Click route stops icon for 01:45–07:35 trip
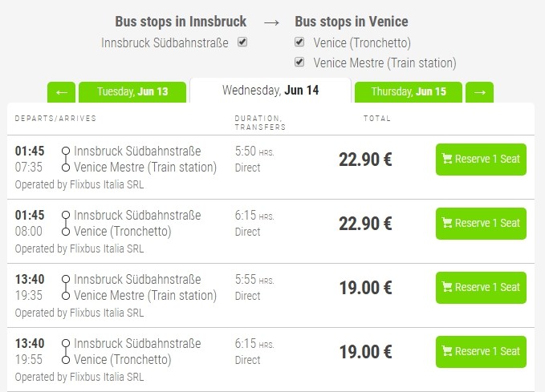 click(x=65, y=159)
